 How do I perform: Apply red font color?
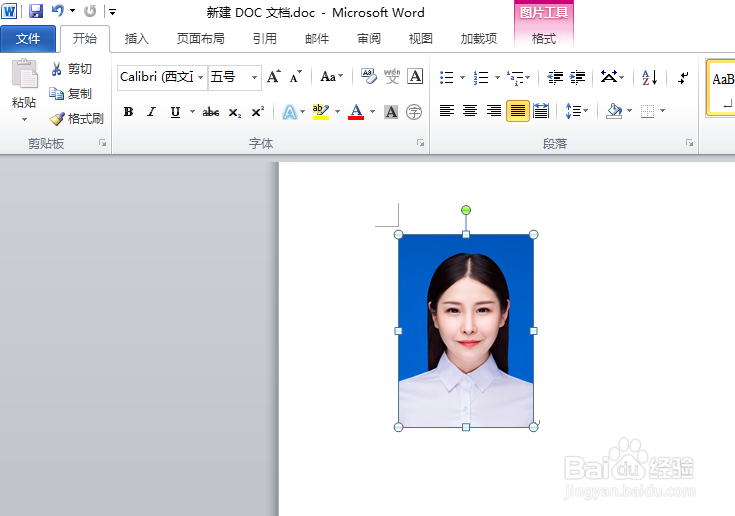(356, 112)
